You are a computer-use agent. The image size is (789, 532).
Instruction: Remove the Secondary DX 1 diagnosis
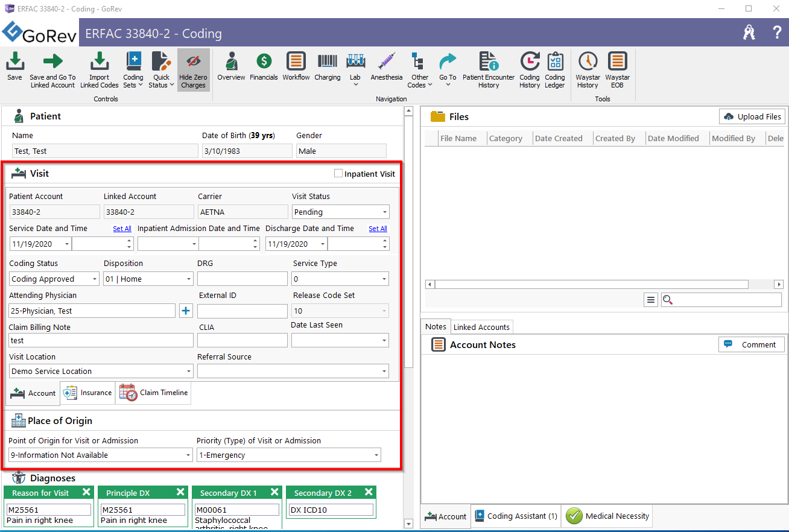(x=274, y=492)
